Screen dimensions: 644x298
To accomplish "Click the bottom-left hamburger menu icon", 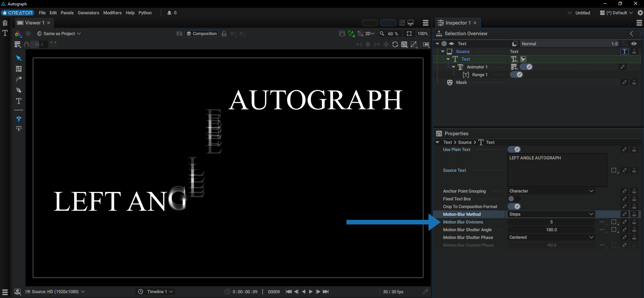I will [x=5, y=292].
